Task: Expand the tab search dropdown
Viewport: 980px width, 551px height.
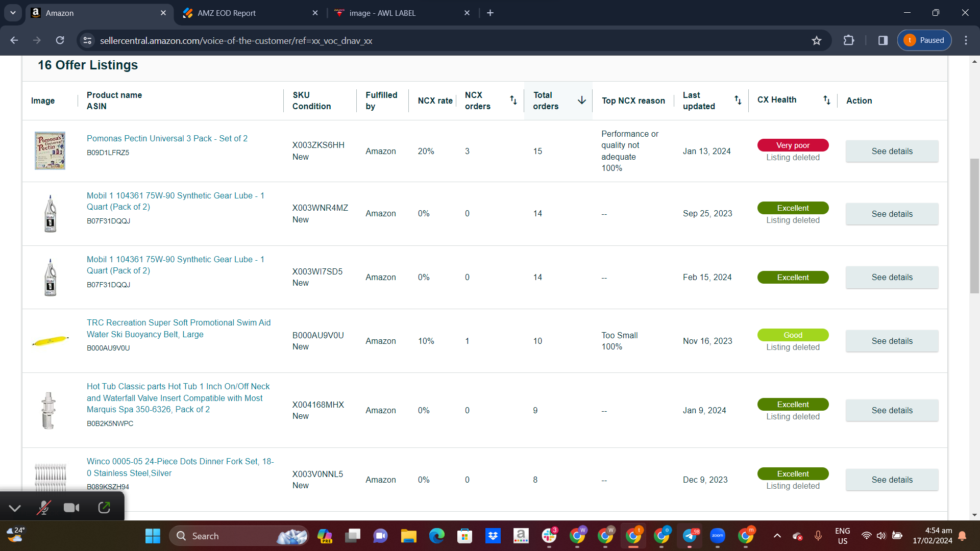Action: tap(13, 13)
